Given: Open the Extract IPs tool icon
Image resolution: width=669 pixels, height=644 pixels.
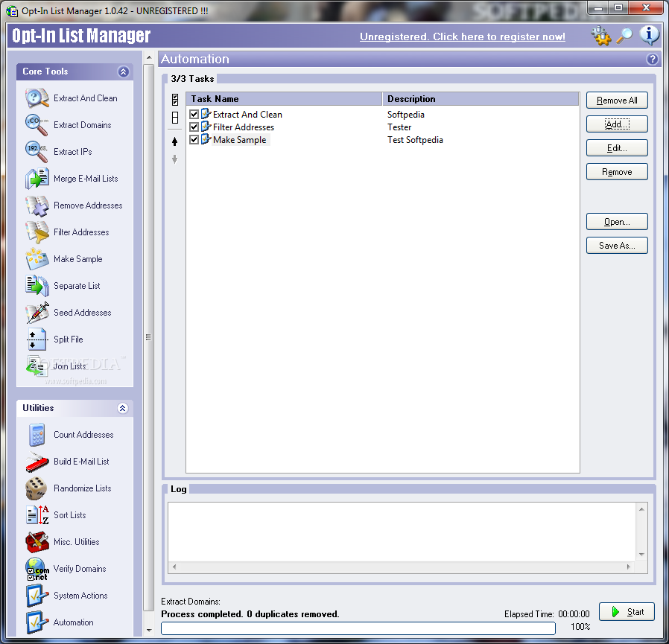Looking at the screenshot, I should (x=37, y=152).
